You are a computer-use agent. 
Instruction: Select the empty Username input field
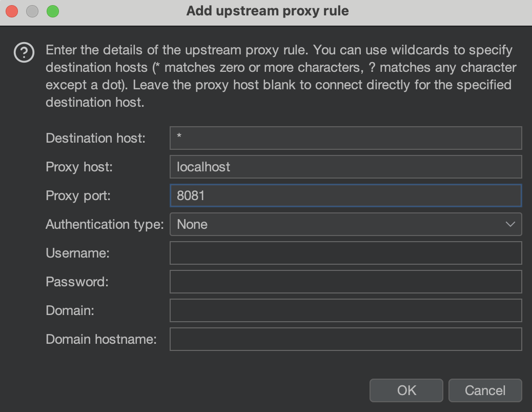[x=345, y=253]
